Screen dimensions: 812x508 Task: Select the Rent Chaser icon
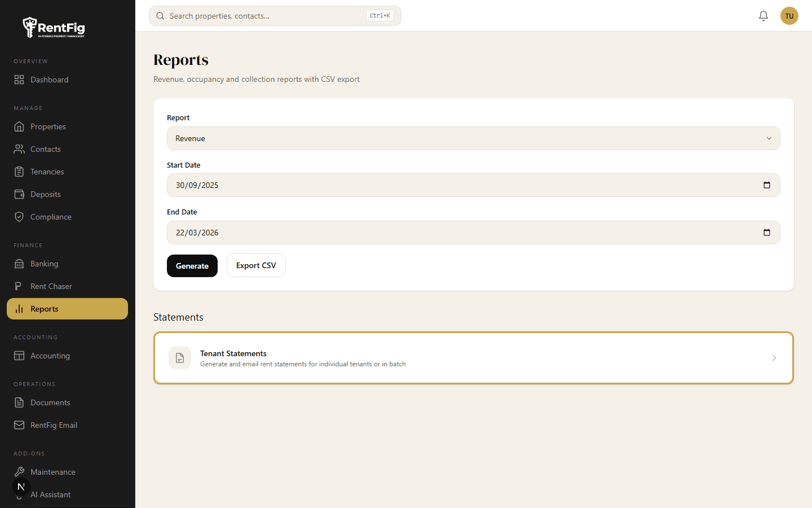[19, 286]
